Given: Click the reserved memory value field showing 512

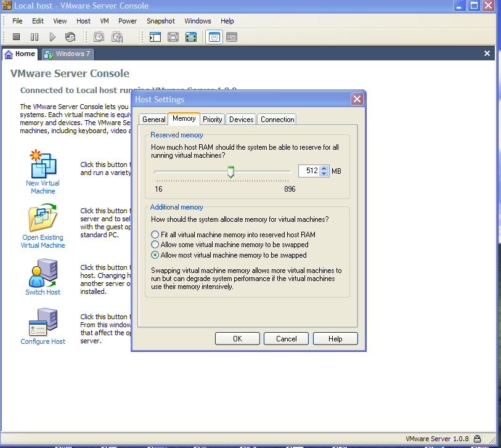Looking at the screenshot, I should (309, 171).
